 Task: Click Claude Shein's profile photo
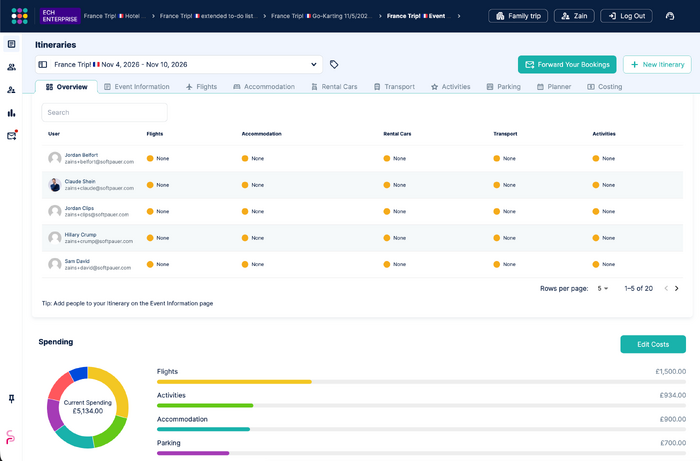[x=54, y=185]
